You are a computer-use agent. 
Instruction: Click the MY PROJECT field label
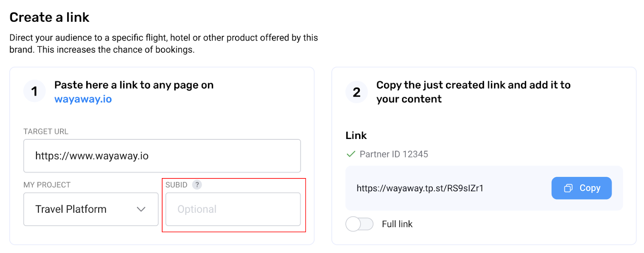point(47,185)
